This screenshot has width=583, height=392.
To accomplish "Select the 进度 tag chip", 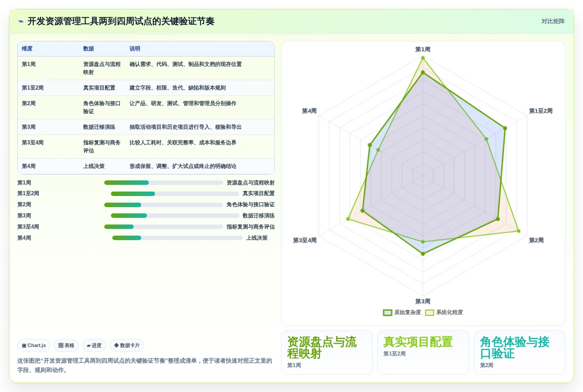I will 94,345.
